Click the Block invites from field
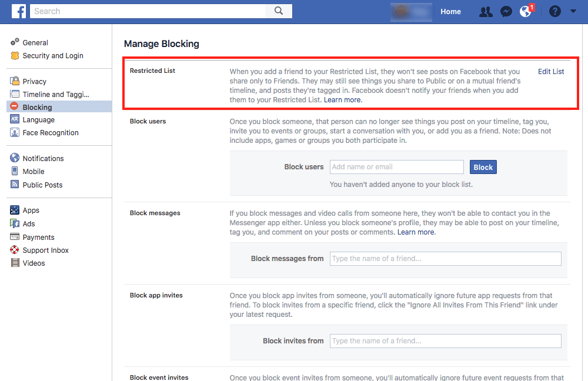 (x=446, y=341)
